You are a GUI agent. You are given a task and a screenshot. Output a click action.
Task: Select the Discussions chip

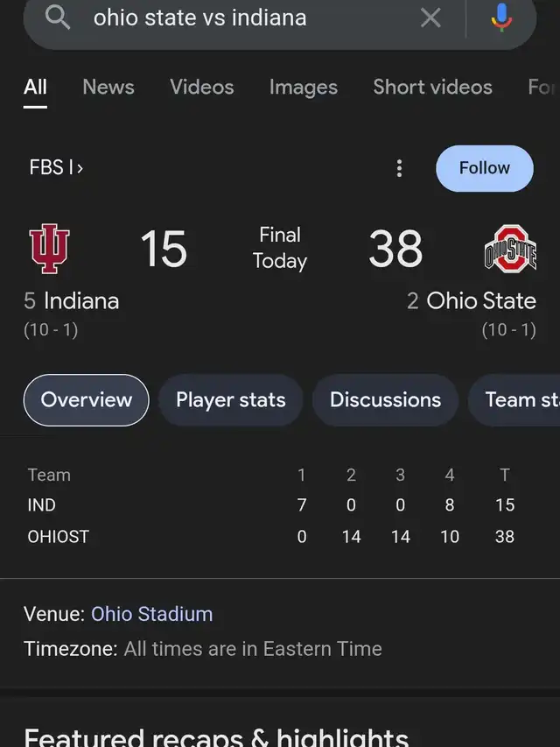coord(385,399)
